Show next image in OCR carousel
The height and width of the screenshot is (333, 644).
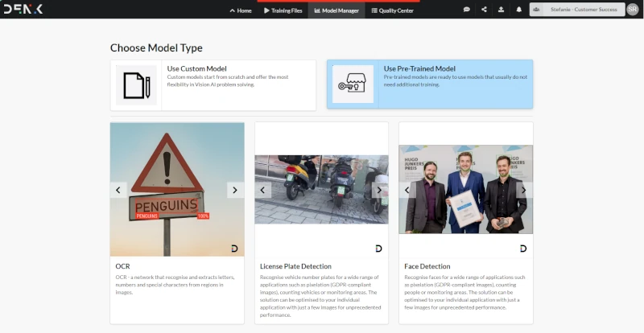click(x=234, y=190)
